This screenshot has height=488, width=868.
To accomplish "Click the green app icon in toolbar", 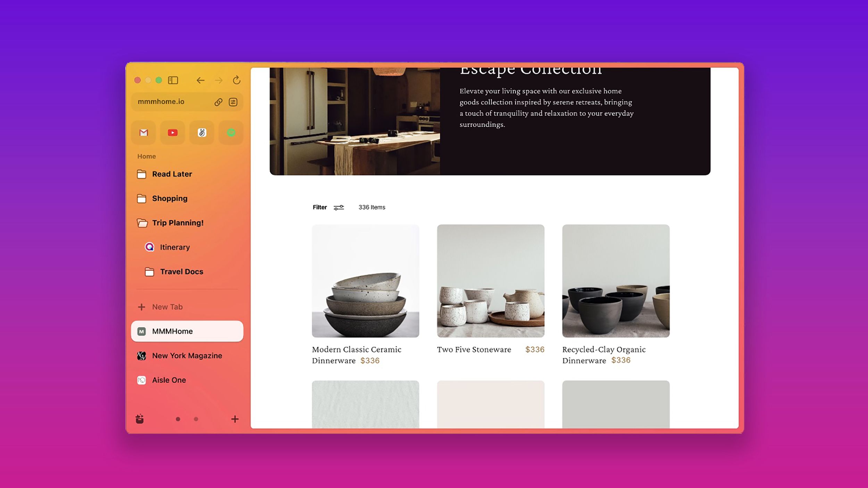I will (230, 132).
